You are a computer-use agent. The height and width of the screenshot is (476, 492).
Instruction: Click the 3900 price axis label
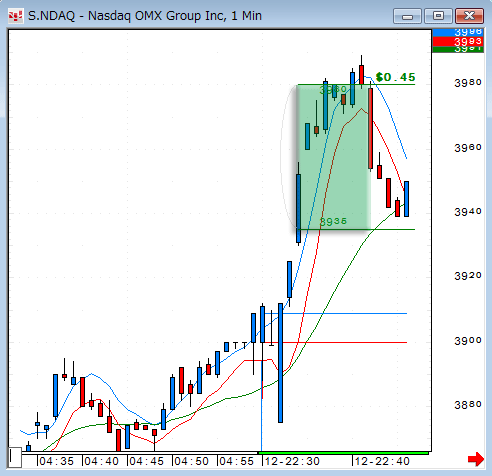click(x=468, y=340)
